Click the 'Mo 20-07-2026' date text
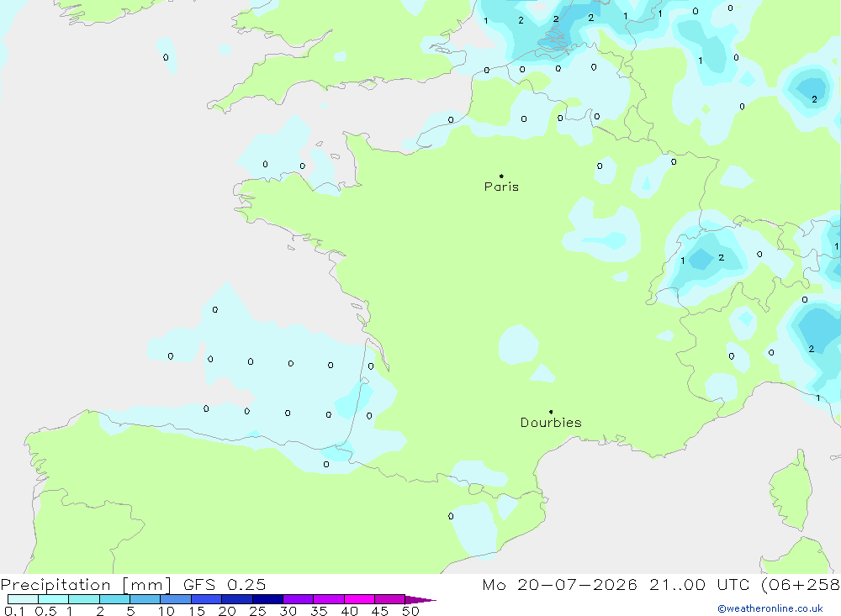Screen dimensions: 841x616 coord(559,584)
